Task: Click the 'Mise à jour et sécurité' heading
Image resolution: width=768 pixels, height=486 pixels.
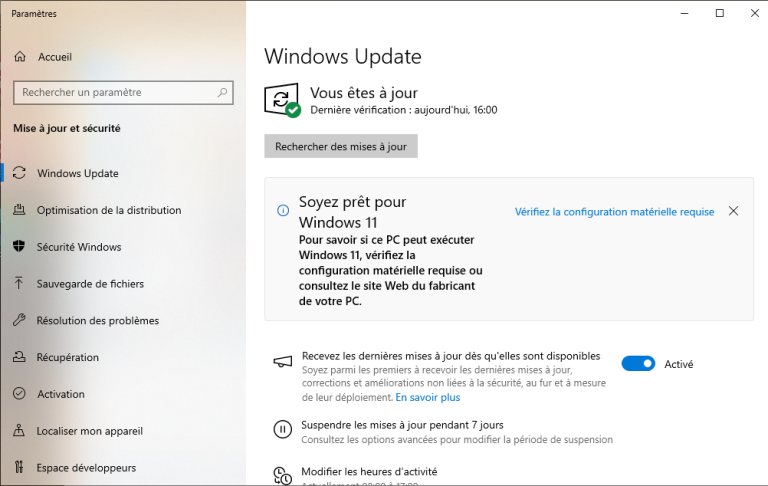Action: [67, 128]
